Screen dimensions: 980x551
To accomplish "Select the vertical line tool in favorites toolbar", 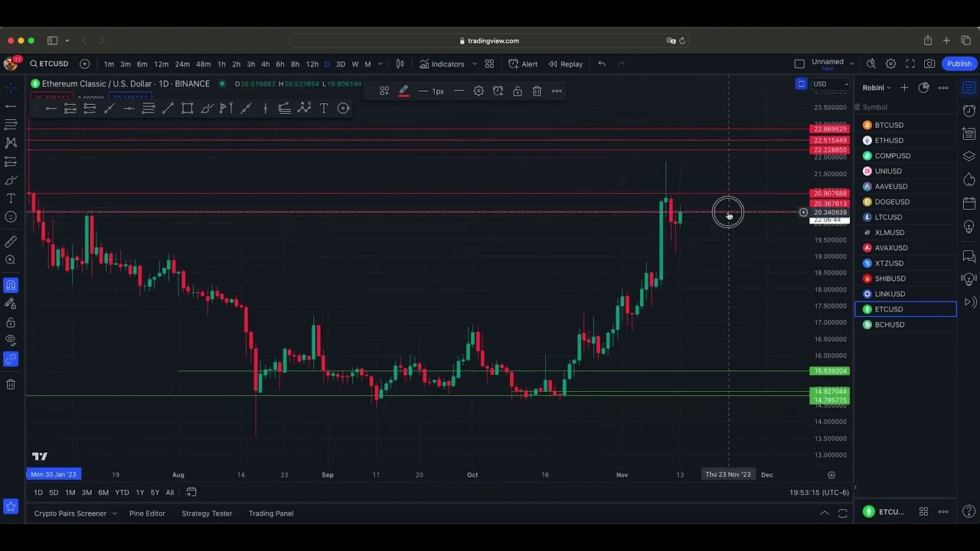I will click(x=265, y=109).
